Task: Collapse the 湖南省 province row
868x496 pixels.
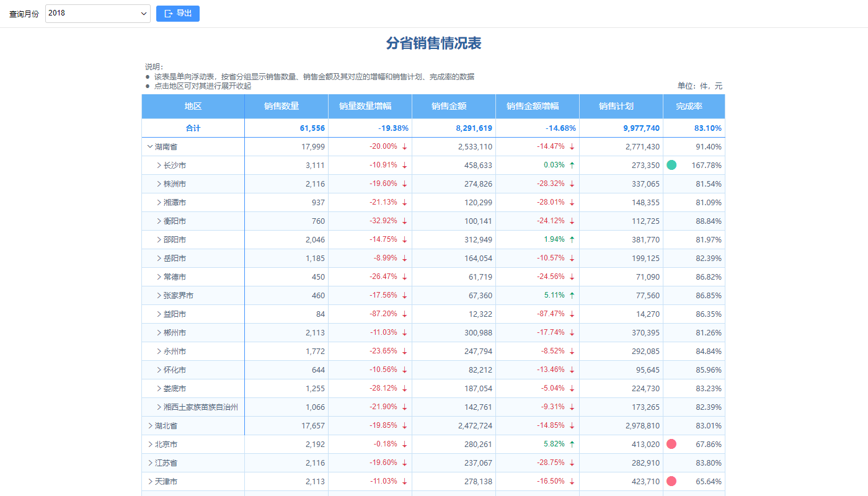Action: [x=150, y=147]
